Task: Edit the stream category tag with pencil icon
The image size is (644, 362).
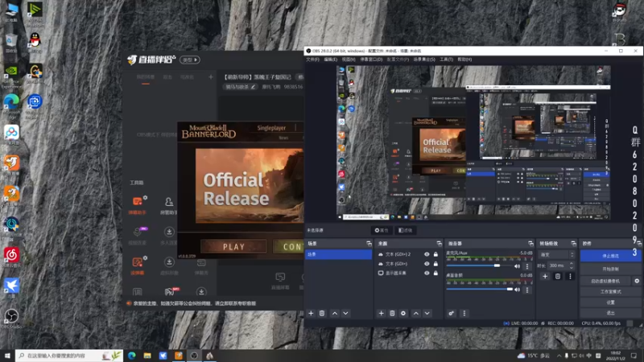Action: [254, 87]
